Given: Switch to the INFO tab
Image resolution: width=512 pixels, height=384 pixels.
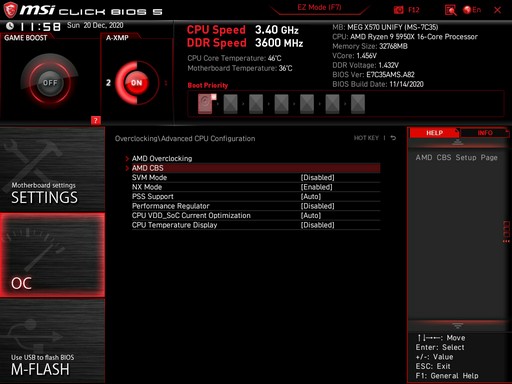Looking at the screenshot, I should [x=485, y=133].
